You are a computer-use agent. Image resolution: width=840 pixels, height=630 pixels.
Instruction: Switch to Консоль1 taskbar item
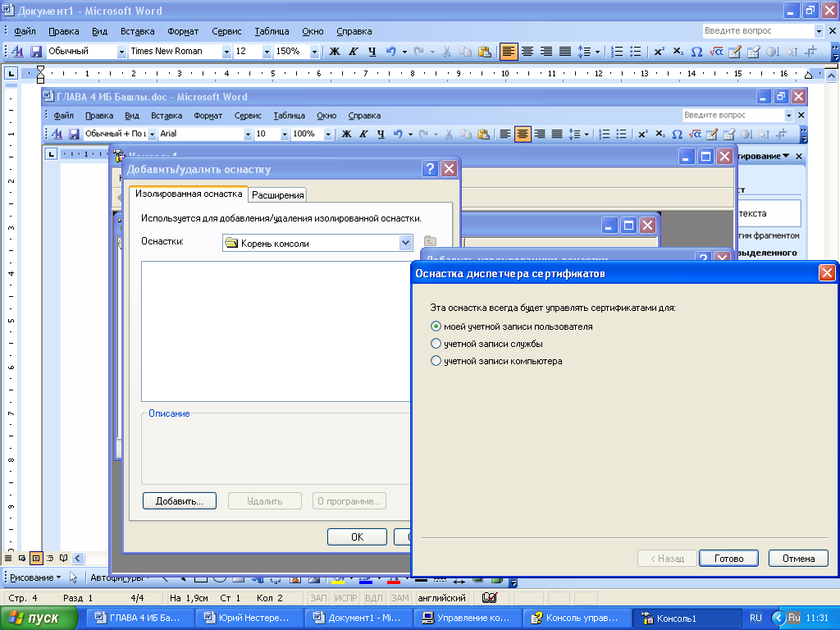click(x=686, y=618)
